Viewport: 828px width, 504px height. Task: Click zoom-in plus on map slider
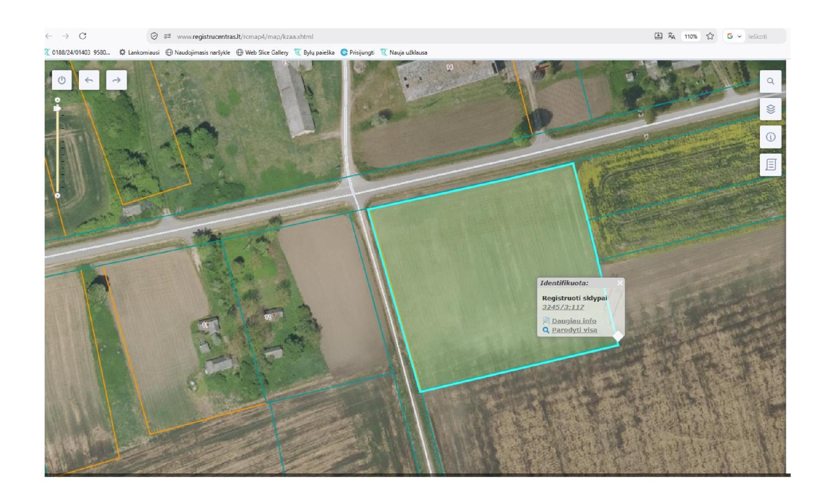click(x=57, y=100)
